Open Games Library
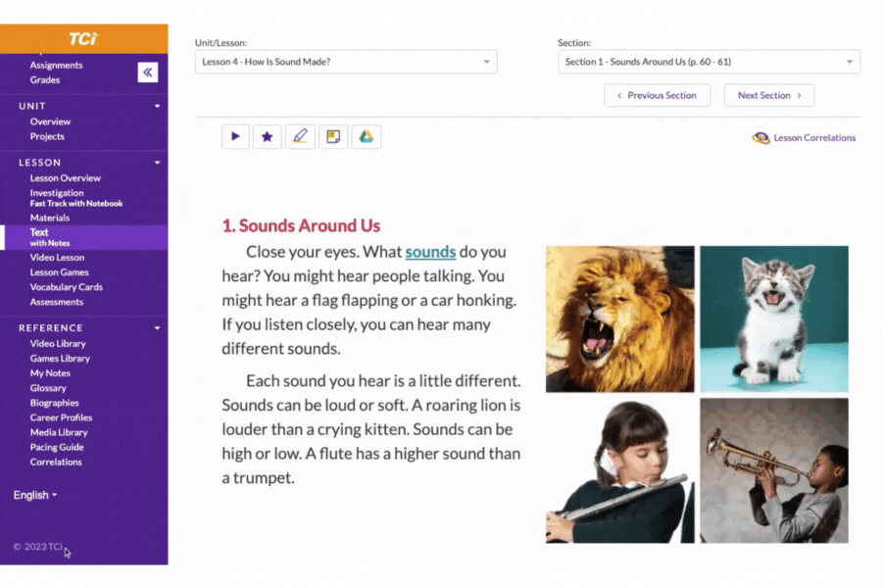 60,359
